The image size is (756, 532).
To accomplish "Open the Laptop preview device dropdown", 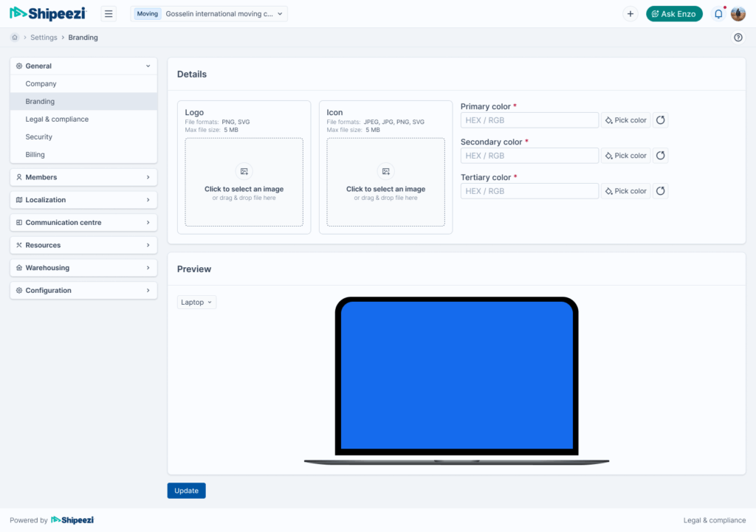I will (197, 303).
